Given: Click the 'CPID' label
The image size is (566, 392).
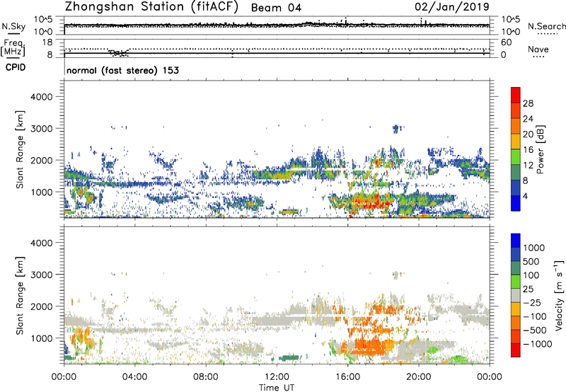Looking at the screenshot, I should pyautogui.click(x=16, y=67).
